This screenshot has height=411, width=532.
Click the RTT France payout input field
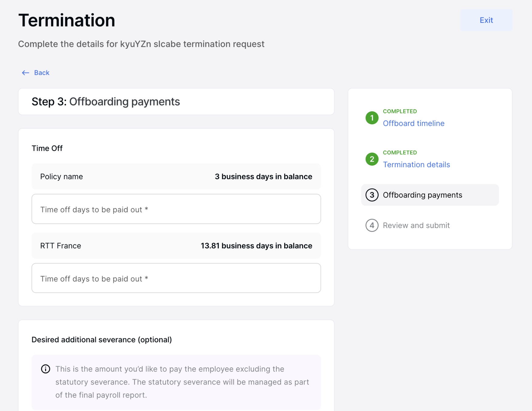point(176,278)
